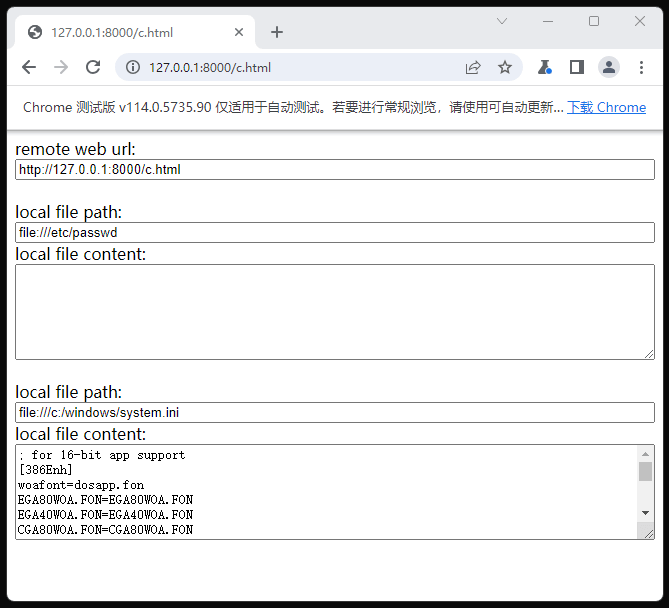Close the c.html tab
Viewport: 669px width, 608px height.
[239, 32]
